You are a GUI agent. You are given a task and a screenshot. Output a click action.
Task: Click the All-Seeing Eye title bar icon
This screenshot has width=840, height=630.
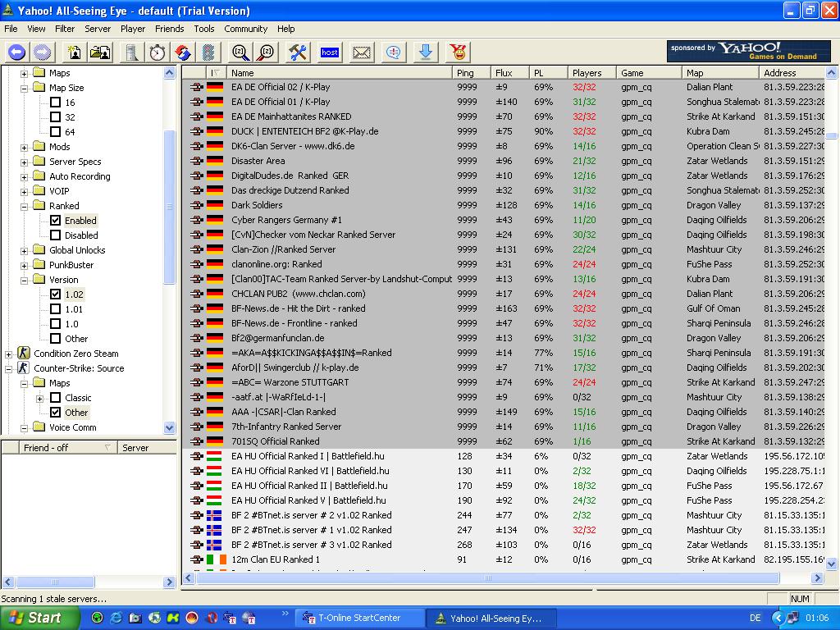point(7,10)
